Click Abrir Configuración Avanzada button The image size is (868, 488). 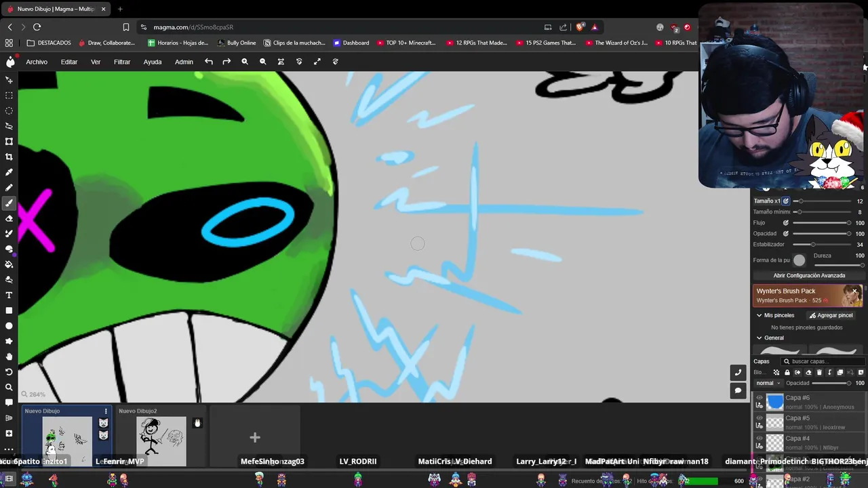(809, 276)
